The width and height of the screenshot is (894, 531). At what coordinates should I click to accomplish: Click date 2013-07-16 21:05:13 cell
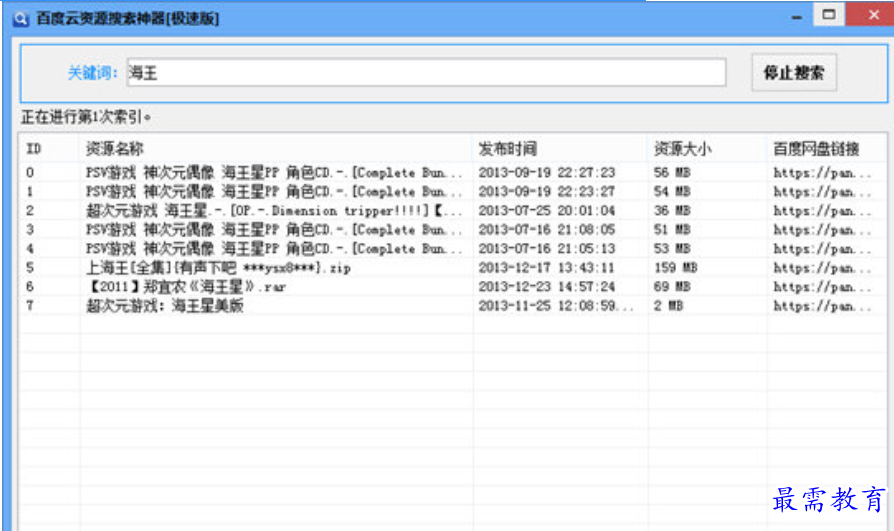pos(546,249)
